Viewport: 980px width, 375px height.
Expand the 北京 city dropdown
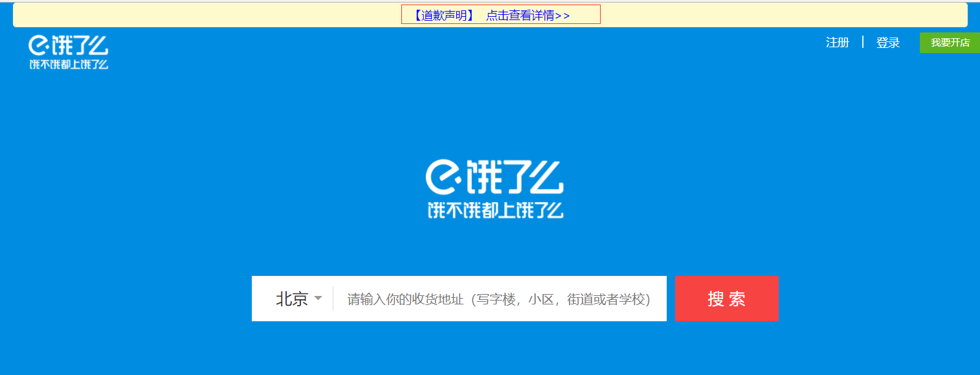point(299,299)
